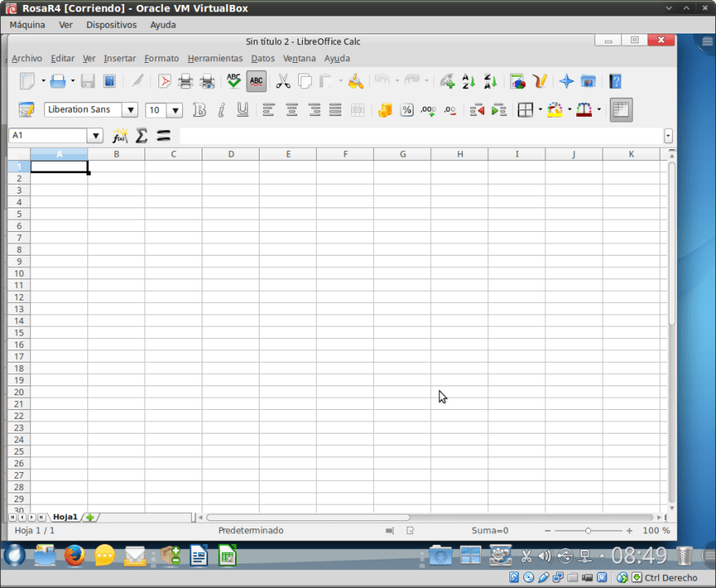Delete a decimal place from the number format

coord(450,109)
